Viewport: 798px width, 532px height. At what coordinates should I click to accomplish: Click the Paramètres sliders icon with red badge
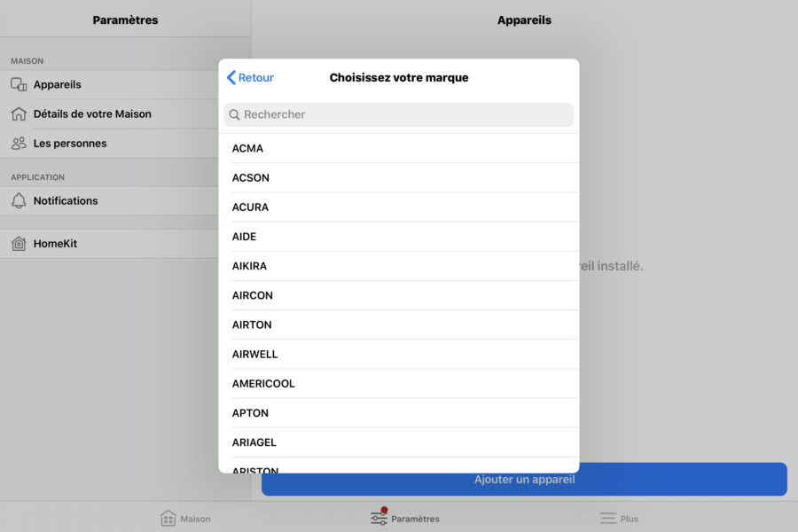pyautogui.click(x=379, y=517)
